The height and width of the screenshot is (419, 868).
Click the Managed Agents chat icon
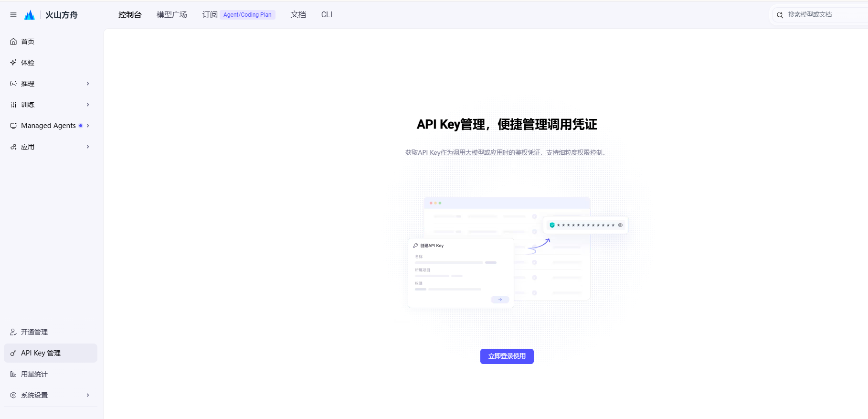click(13, 126)
